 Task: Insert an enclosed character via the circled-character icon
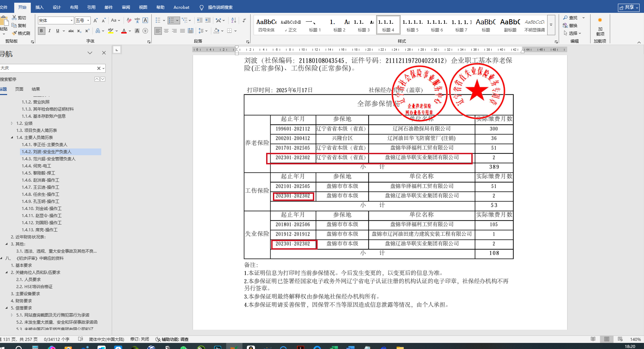click(145, 31)
